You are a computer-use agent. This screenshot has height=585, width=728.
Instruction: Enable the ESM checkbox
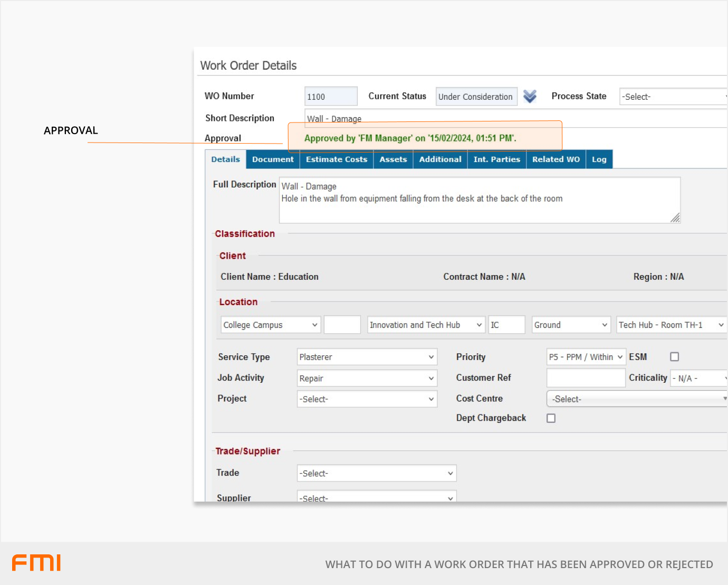pos(674,357)
